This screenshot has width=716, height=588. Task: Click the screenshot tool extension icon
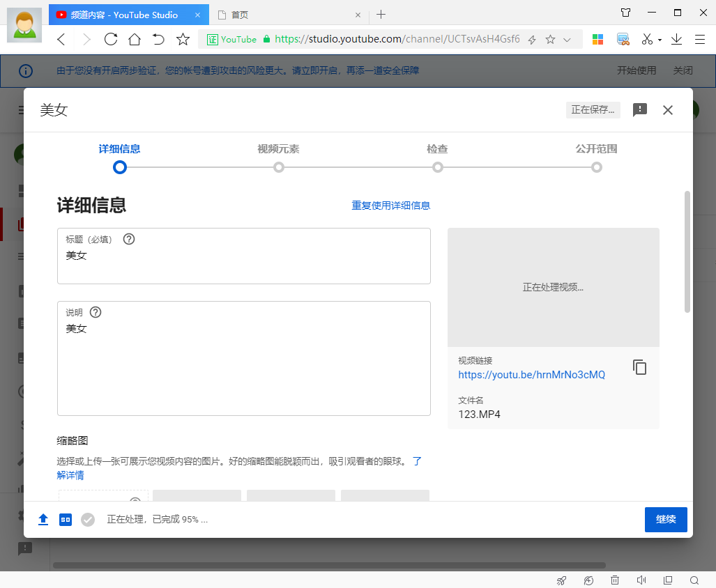[623, 39]
